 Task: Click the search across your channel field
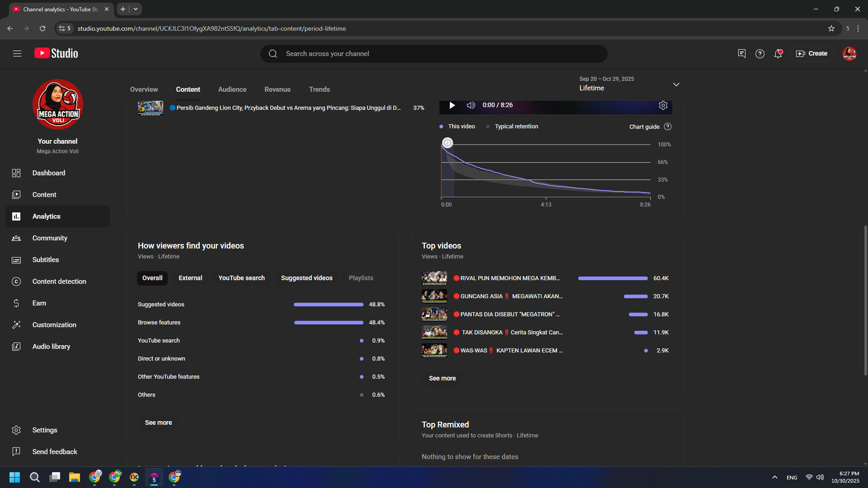pos(434,54)
